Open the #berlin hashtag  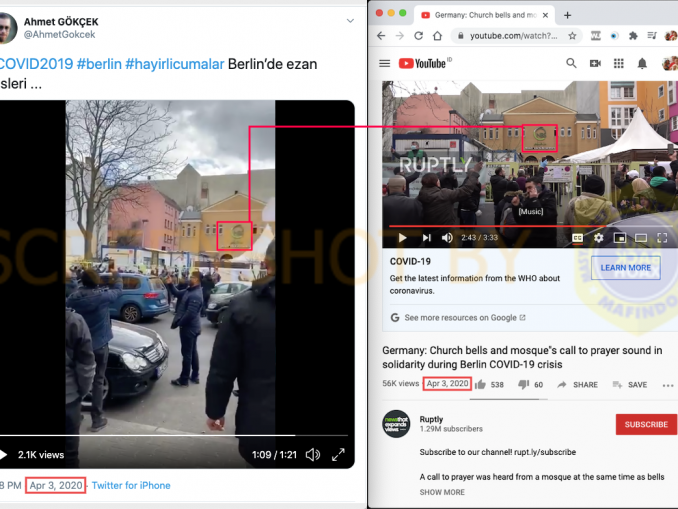coord(99,64)
